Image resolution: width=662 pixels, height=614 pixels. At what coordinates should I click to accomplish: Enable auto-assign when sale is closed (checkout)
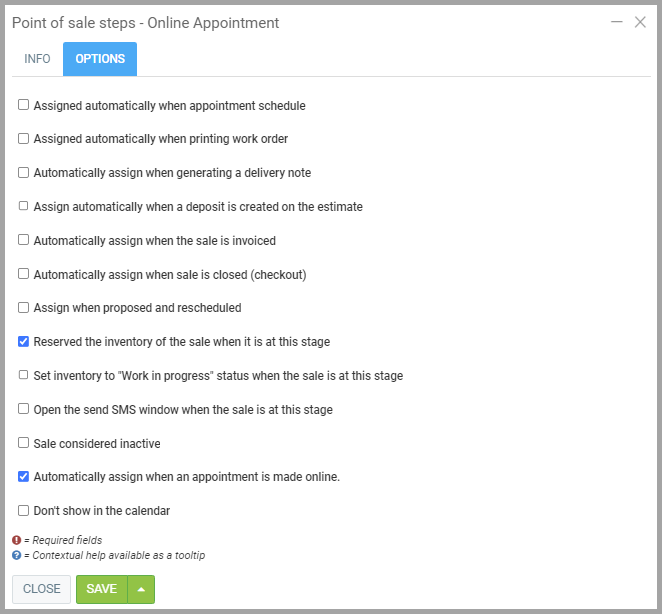click(24, 274)
